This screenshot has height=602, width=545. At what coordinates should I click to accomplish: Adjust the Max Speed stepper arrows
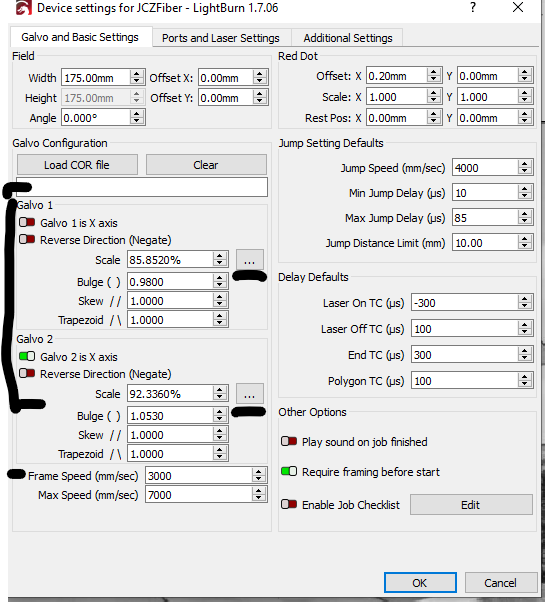coord(259,494)
